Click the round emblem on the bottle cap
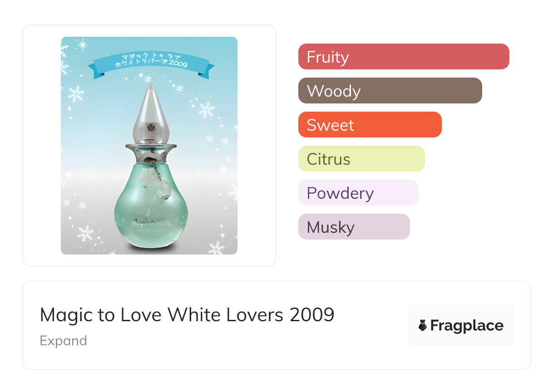The width and height of the screenshot is (553, 392). [x=151, y=127]
